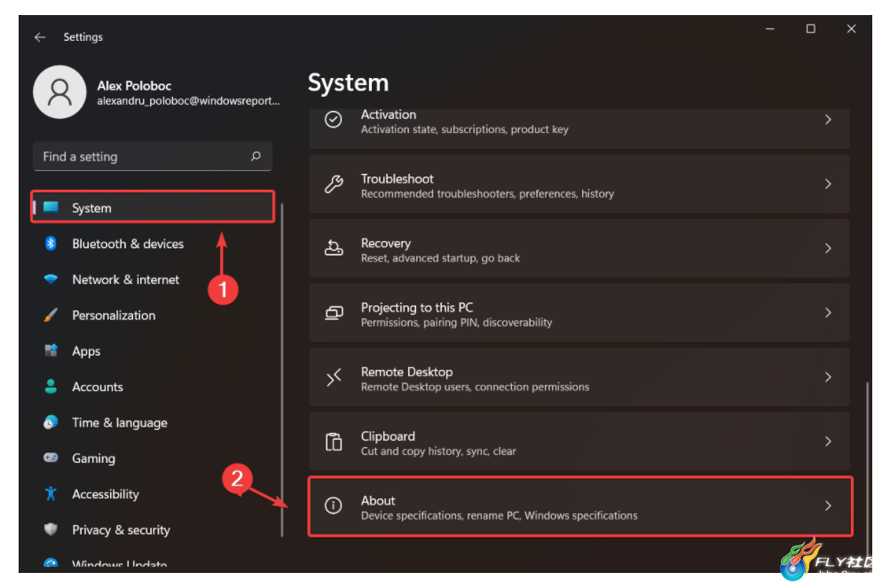
Task: Click the Time & language globe clock icon
Action: point(51,422)
